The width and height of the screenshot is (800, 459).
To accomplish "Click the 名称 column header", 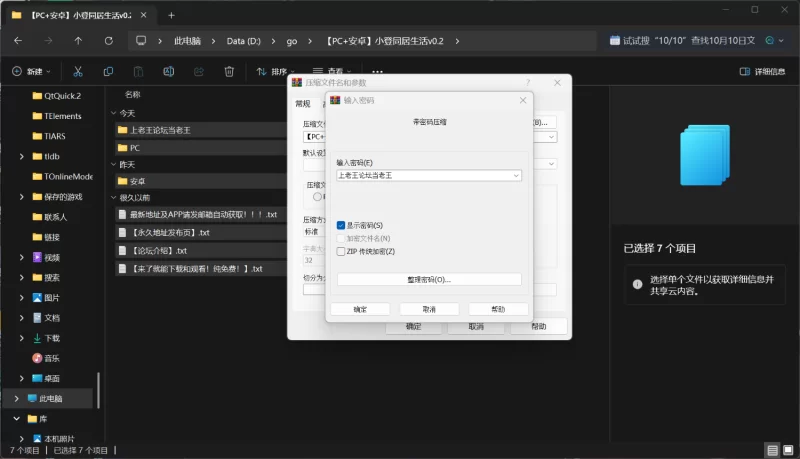I will pos(133,94).
